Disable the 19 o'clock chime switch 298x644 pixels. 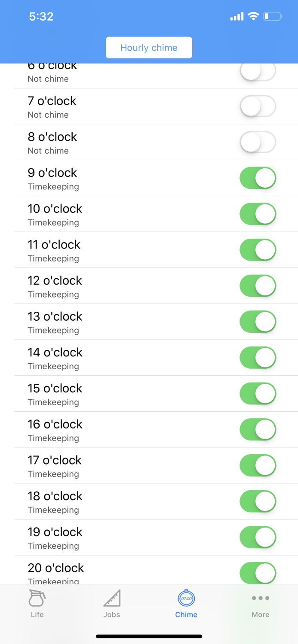coord(257,537)
